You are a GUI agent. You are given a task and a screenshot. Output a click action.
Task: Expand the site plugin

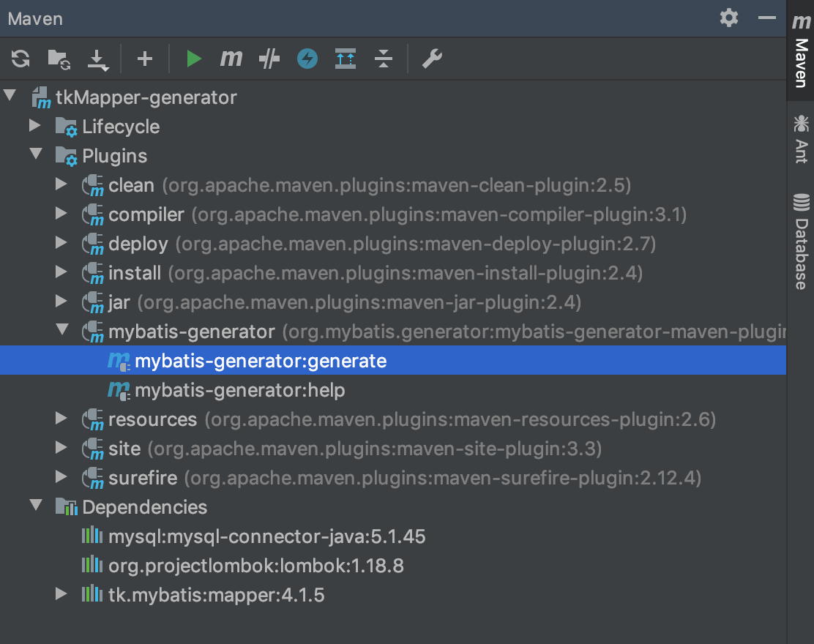click(x=61, y=447)
